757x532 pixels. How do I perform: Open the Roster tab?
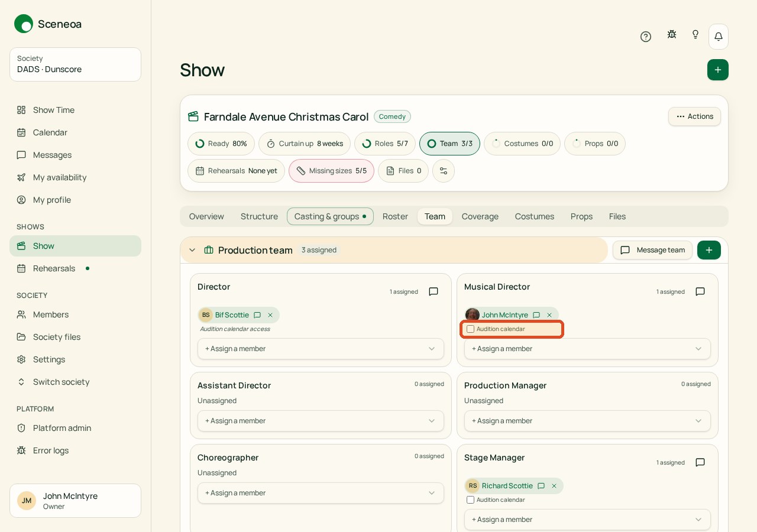coord(395,216)
